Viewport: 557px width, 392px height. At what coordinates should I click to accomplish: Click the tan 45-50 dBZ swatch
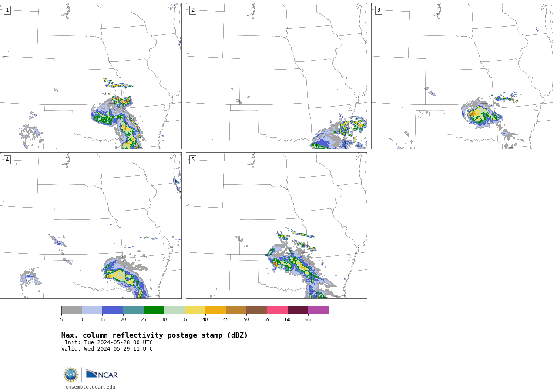click(236, 310)
